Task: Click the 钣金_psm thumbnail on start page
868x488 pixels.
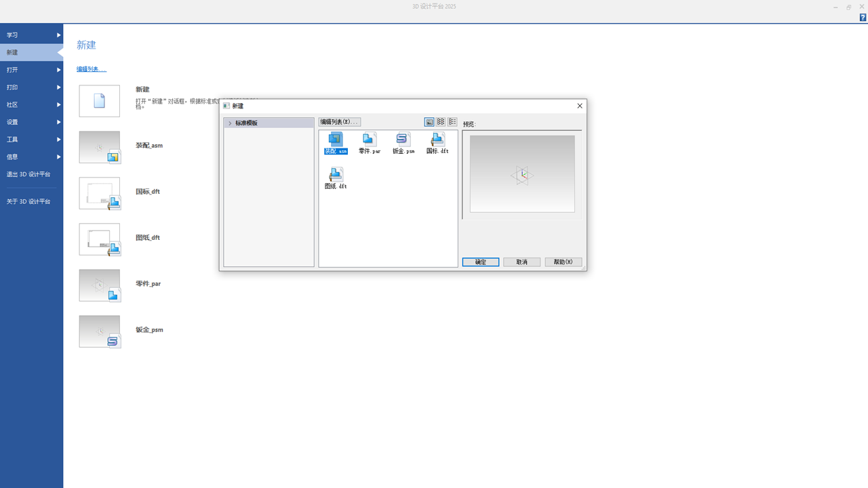Action: 100,331
